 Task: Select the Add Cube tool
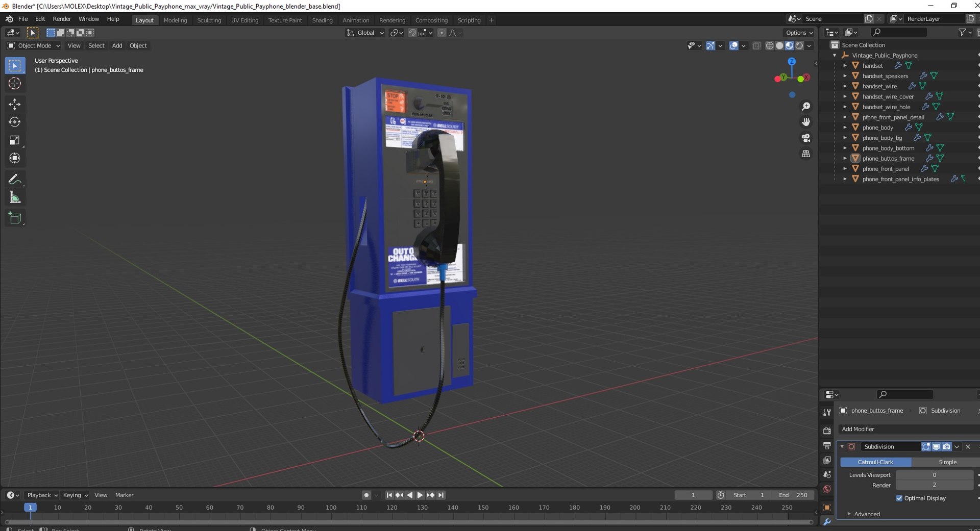coord(15,218)
